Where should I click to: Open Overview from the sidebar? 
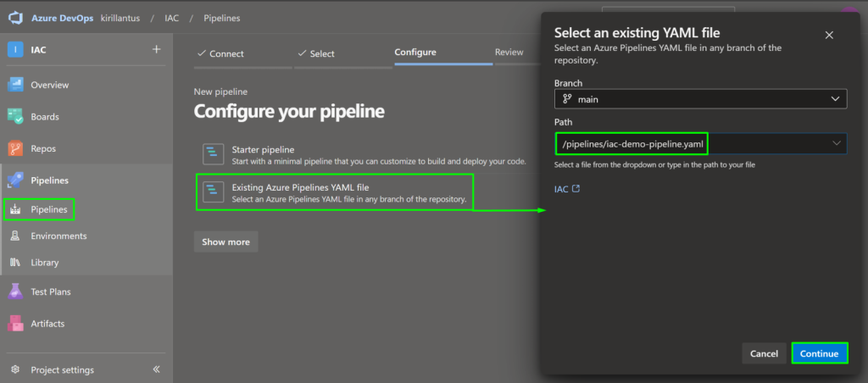pos(49,85)
